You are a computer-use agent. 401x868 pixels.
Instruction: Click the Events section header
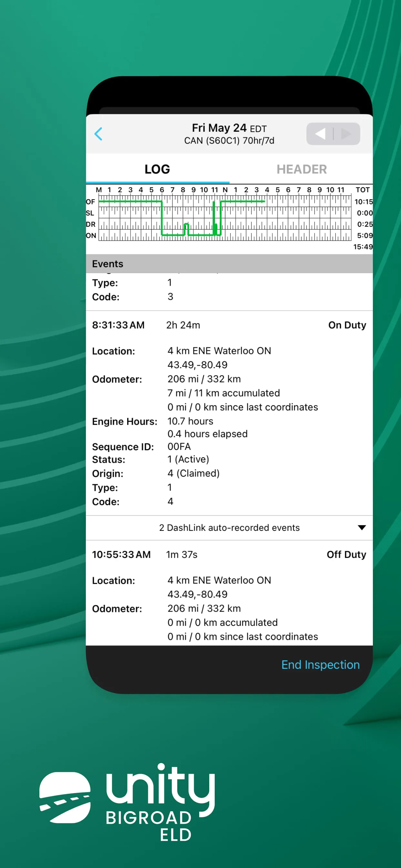point(108,263)
